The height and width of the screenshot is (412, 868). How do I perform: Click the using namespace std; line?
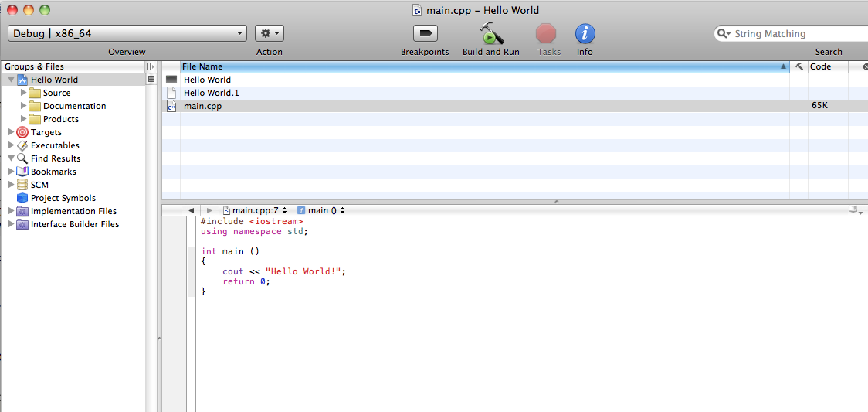[x=254, y=231]
